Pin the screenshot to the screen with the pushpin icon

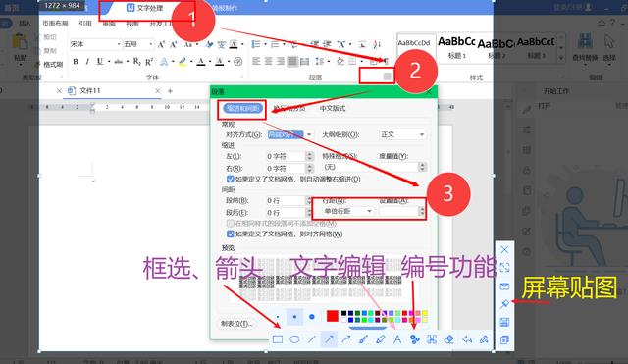[x=504, y=304]
